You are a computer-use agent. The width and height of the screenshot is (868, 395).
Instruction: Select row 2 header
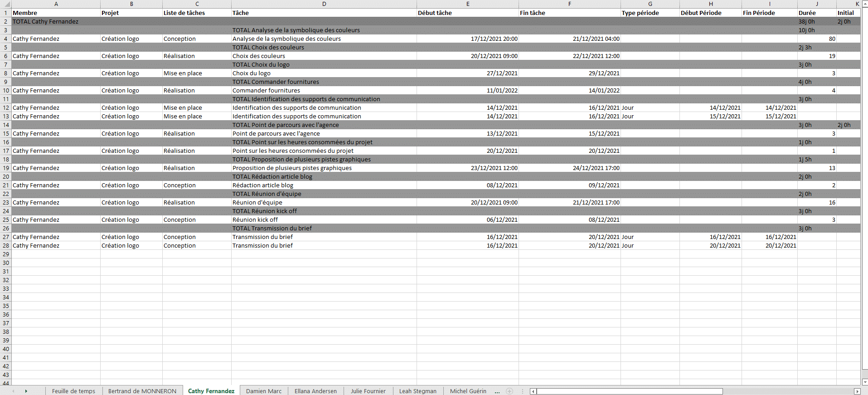[6, 21]
